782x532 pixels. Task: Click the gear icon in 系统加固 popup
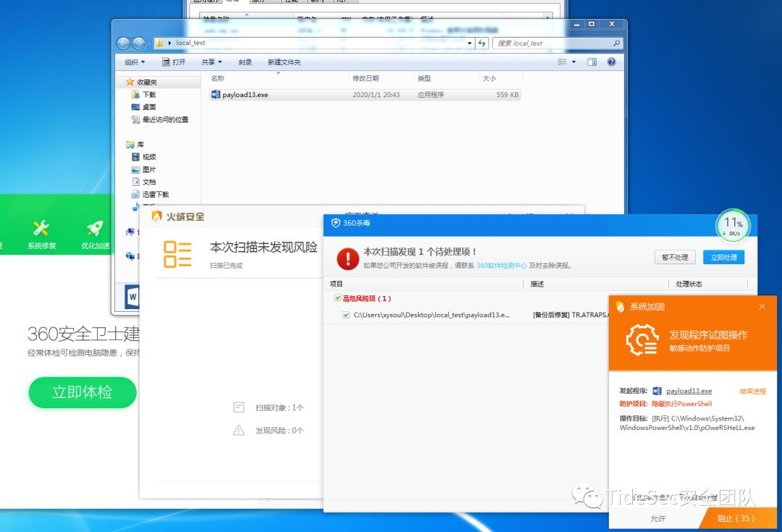click(642, 340)
